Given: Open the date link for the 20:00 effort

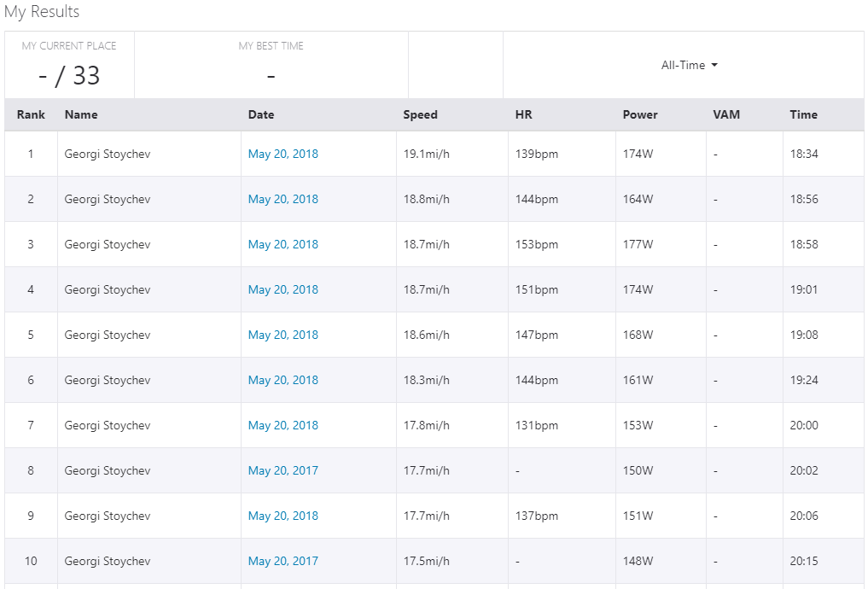Looking at the screenshot, I should tap(283, 426).
